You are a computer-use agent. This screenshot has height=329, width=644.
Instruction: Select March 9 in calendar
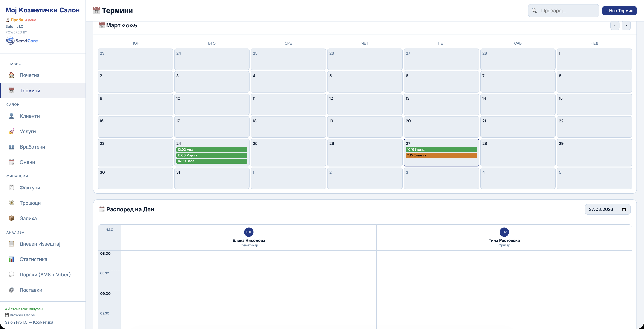tap(135, 104)
